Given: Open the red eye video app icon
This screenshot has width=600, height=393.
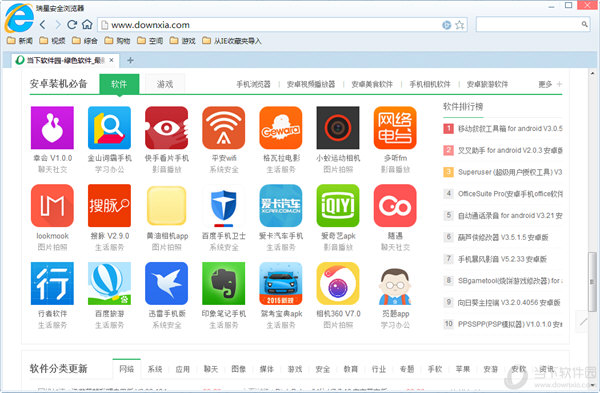Looking at the screenshot, I should 166,128.
